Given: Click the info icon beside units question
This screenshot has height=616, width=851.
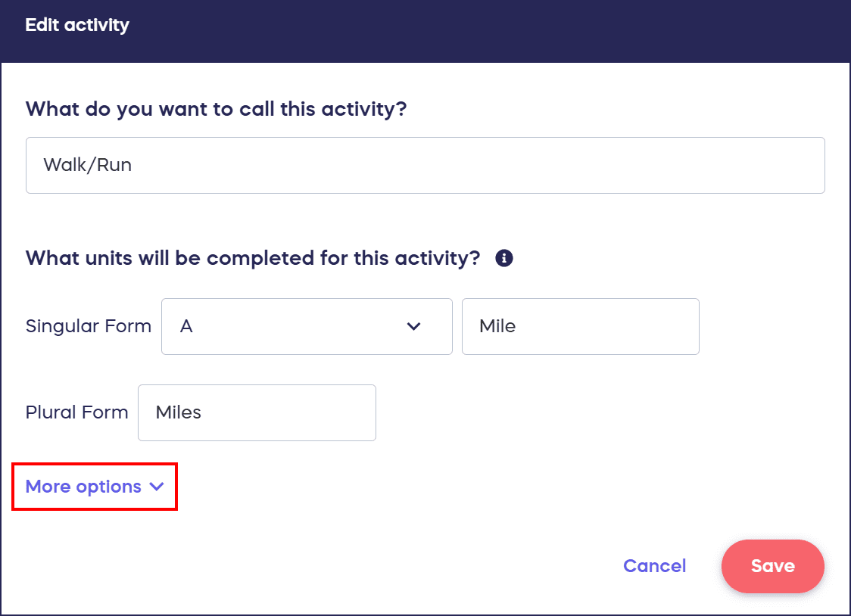Looking at the screenshot, I should [504, 258].
